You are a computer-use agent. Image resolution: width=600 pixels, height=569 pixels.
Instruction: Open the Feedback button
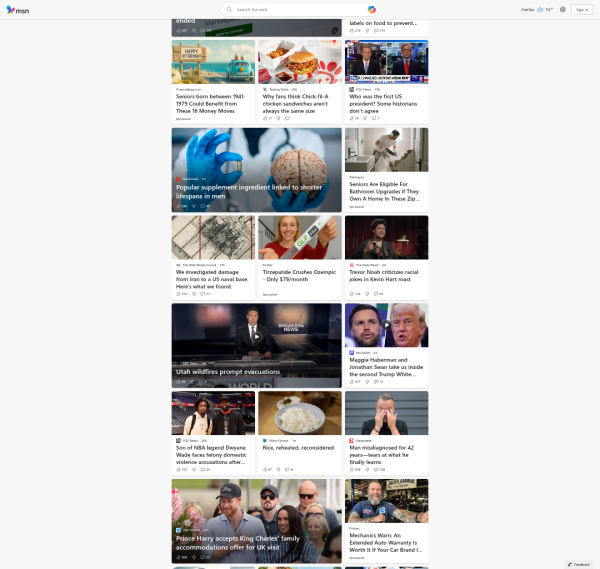tap(579, 564)
